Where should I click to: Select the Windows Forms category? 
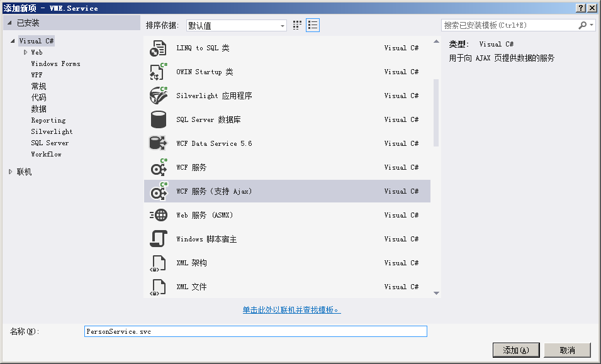coord(55,64)
